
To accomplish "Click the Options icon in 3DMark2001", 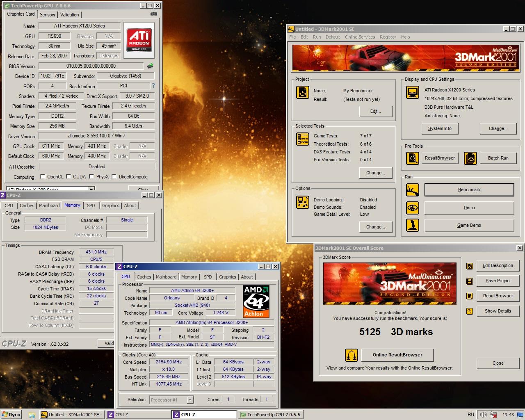I will coord(303,202).
